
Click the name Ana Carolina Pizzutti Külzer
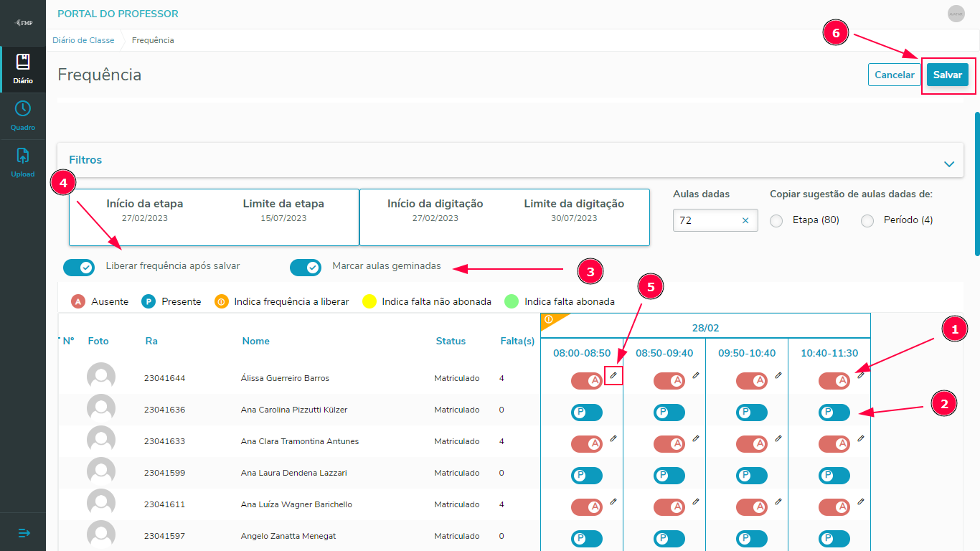click(x=294, y=410)
